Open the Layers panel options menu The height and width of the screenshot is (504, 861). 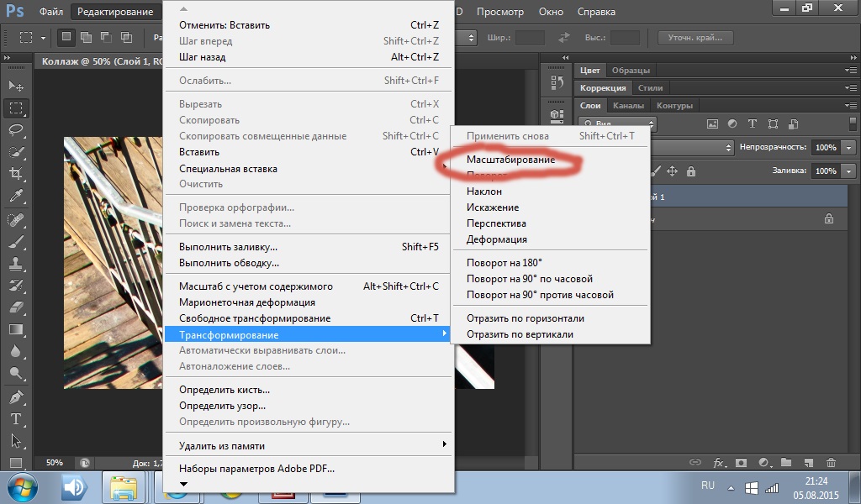(x=851, y=105)
